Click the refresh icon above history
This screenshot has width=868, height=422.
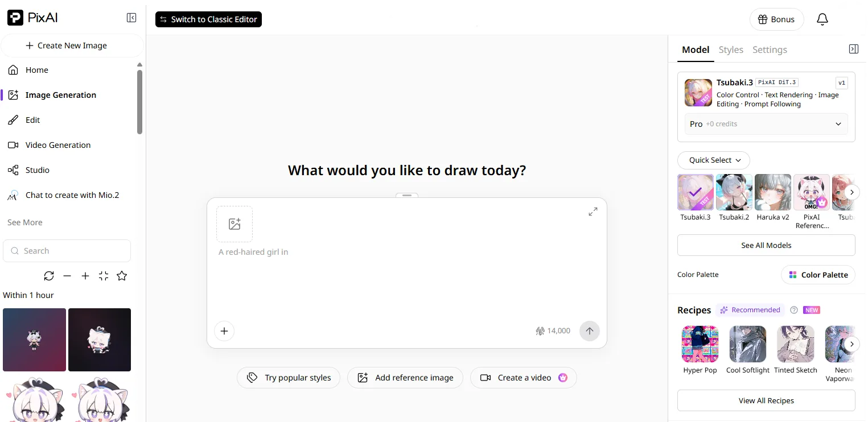pyautogui.click(x=49, y=276)
